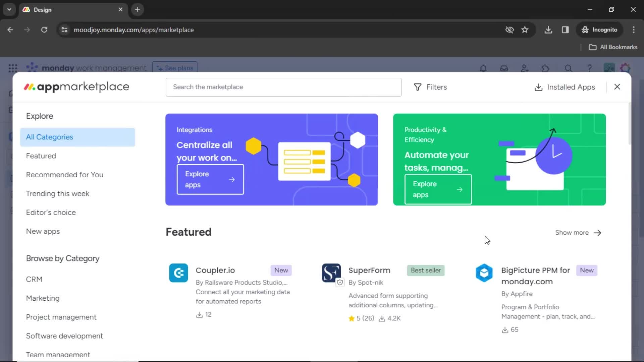Click the notifications bell icon
This screenshot has height=362, width=644.
483,68
